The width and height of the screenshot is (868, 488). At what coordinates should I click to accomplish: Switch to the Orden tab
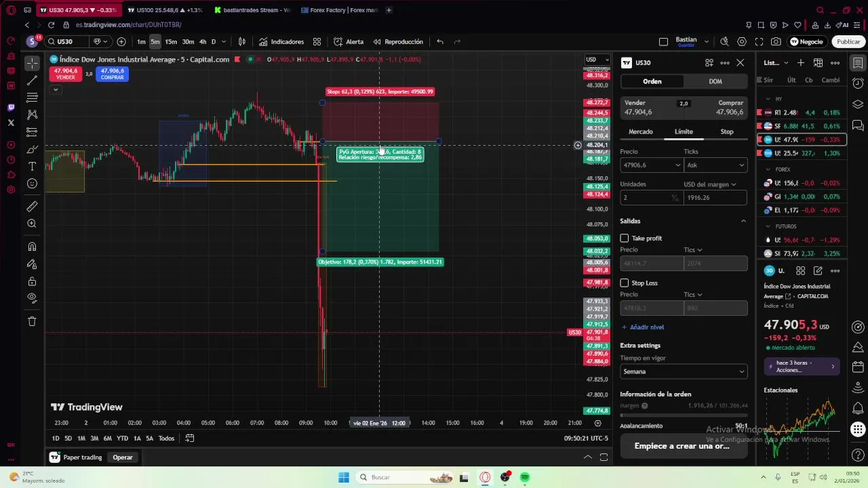(x=652, y=81)
